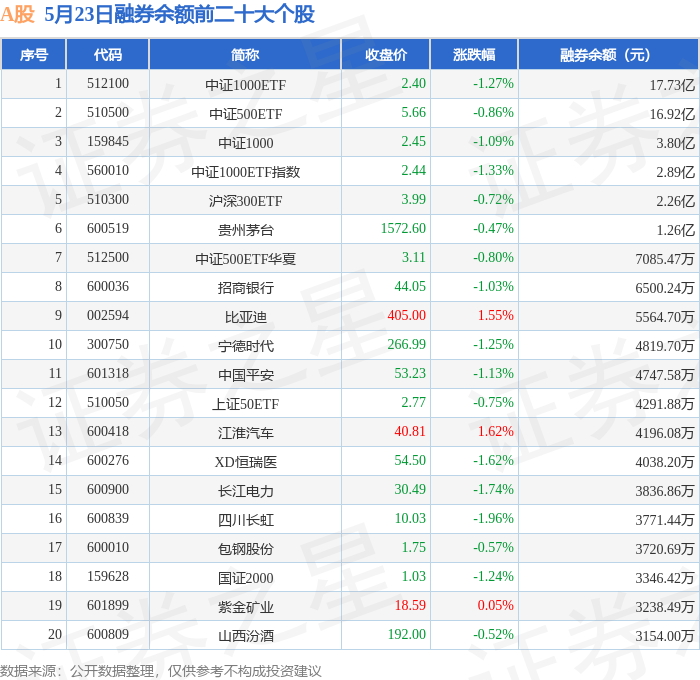Select the name 中国平安

pos(246,375)
